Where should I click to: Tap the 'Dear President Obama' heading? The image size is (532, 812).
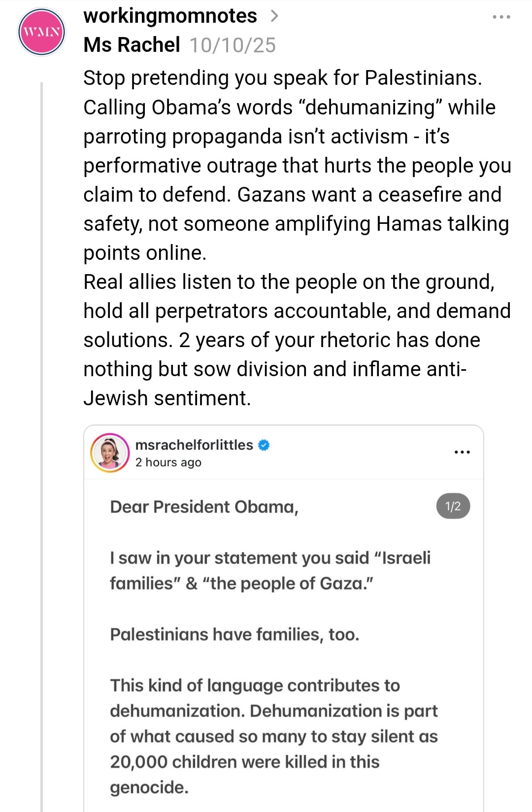[204, 507]
